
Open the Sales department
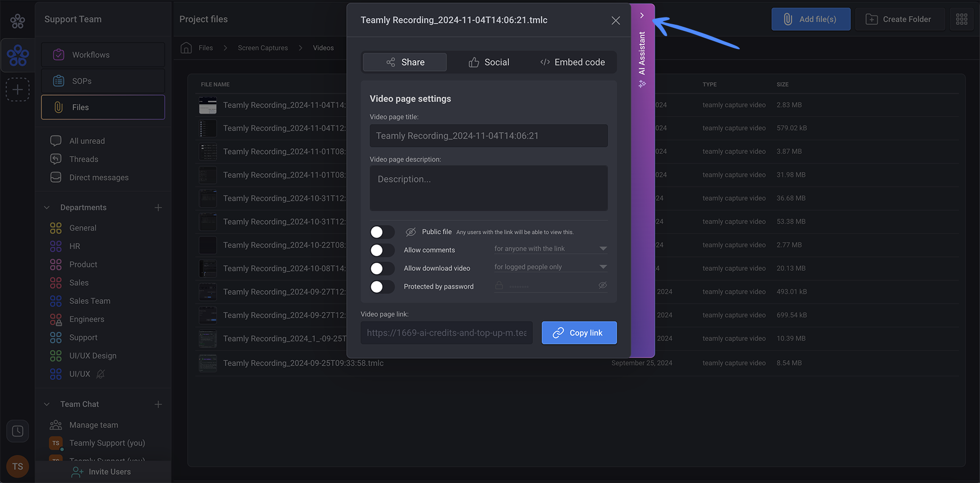[79, 283]
